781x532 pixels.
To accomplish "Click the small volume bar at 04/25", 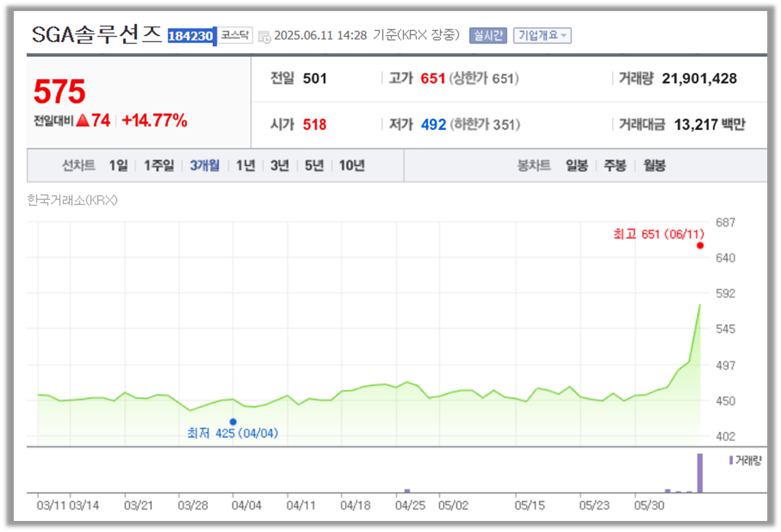I will click(407, 491).
